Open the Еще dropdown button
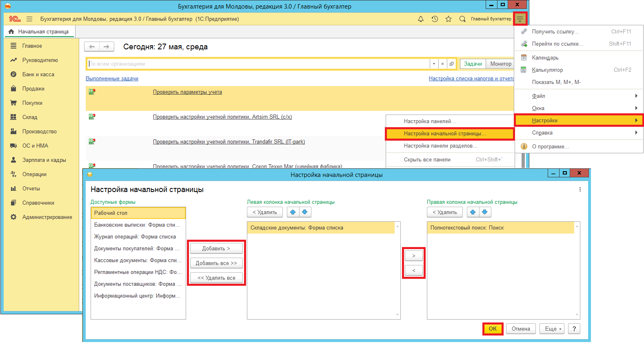Screen dimensions: 644x362 click(552, 329)
